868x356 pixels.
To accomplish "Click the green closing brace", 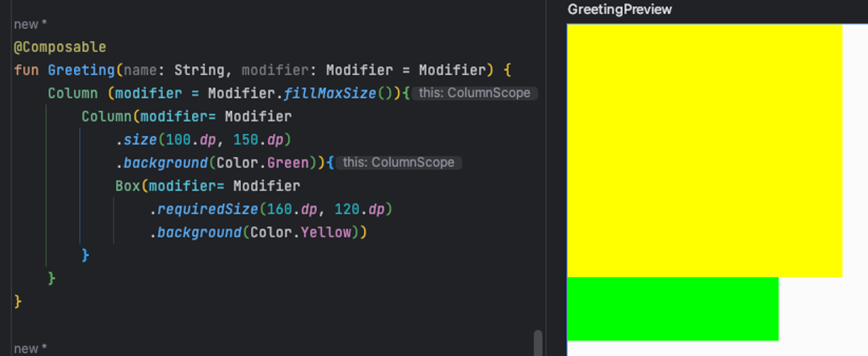I will [x=52, y=279].
